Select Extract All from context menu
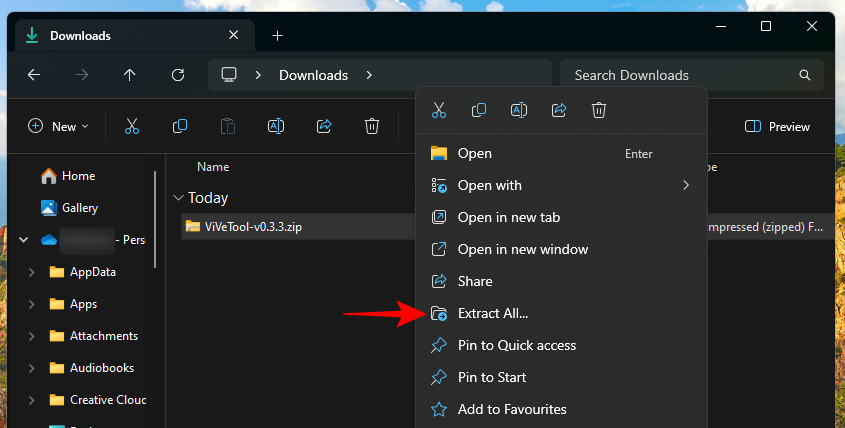The width and height of the screenshot is (845, 428). click(x=492, y=313)
